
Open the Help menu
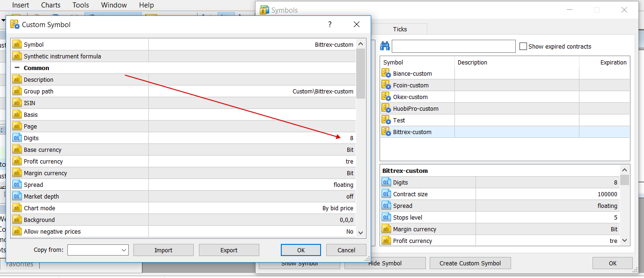point(146,5)
